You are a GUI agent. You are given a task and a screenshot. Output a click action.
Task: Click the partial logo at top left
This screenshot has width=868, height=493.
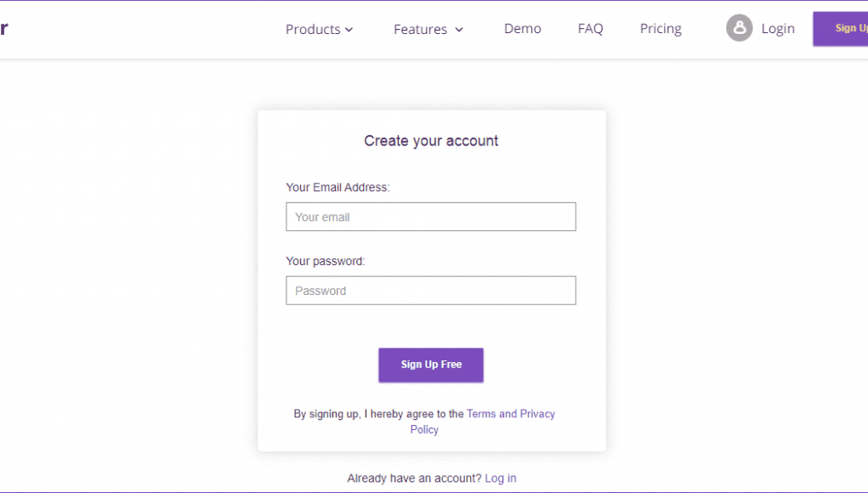coord(4,29)
